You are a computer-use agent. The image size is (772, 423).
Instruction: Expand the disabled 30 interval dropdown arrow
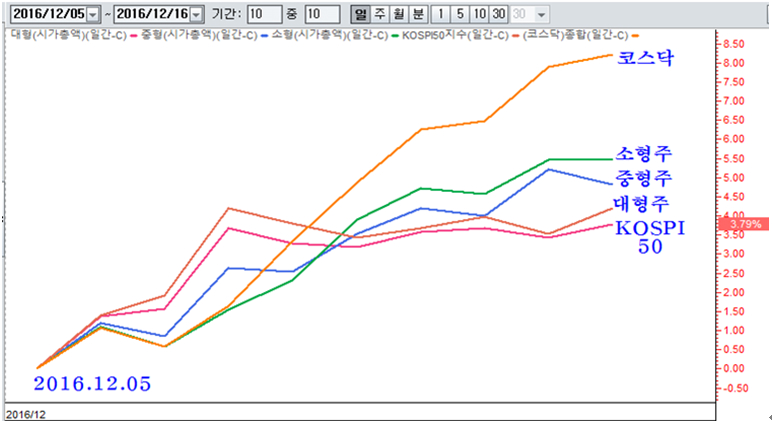542,14
